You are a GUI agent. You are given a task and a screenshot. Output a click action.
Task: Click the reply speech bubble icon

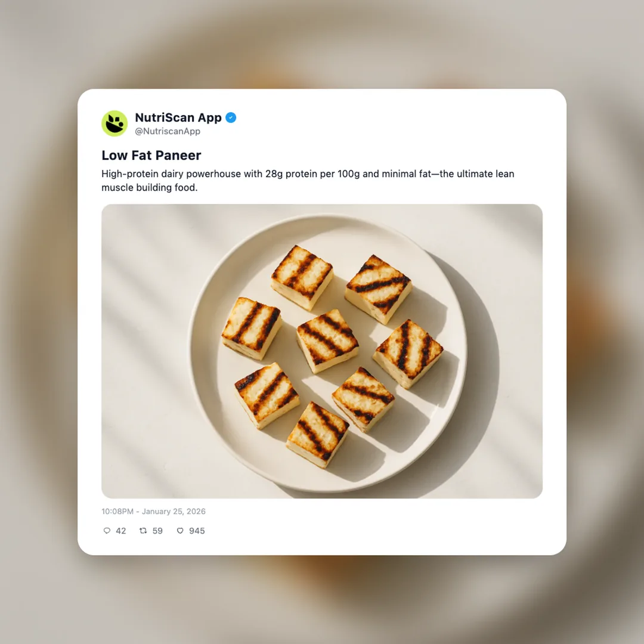click(107, 531)
